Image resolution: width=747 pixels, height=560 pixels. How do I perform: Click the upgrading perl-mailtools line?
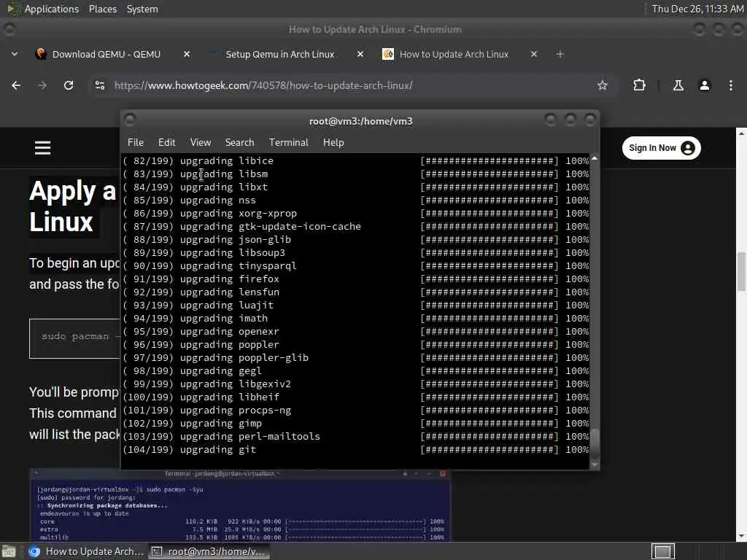356,437
